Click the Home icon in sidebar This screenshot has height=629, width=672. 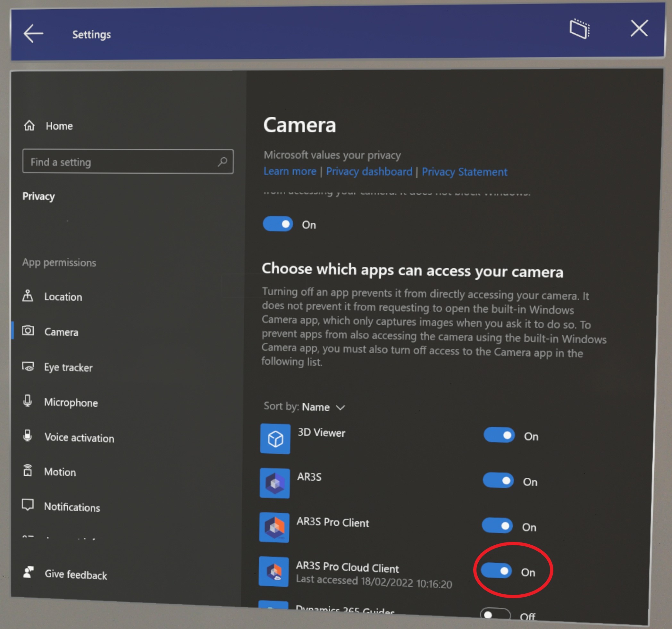tap(29, 125)
